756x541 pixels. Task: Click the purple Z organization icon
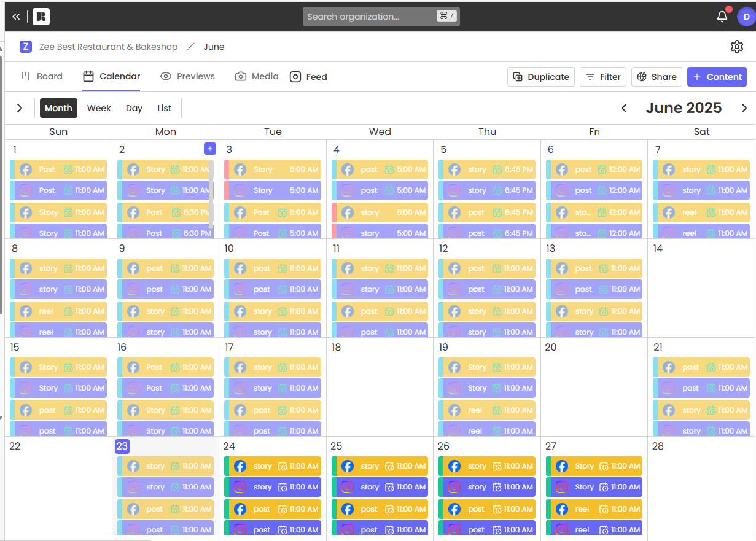coord(26,47)
